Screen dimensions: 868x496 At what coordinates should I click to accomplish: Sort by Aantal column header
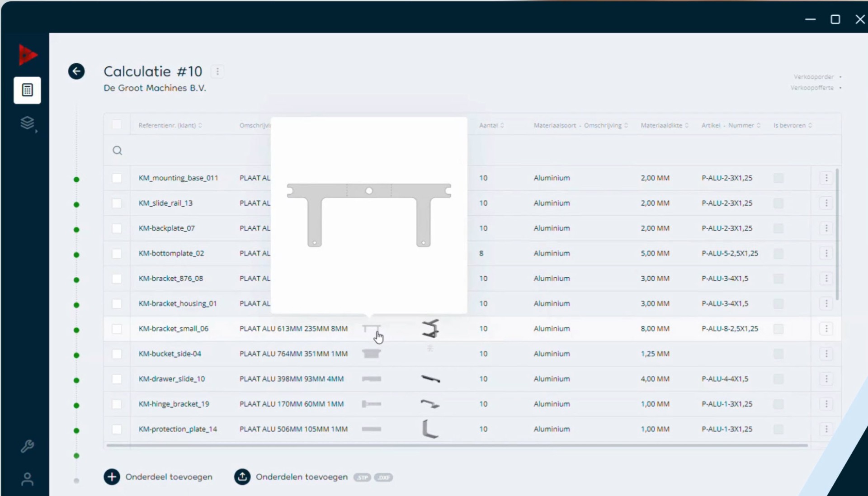point(491,125)
